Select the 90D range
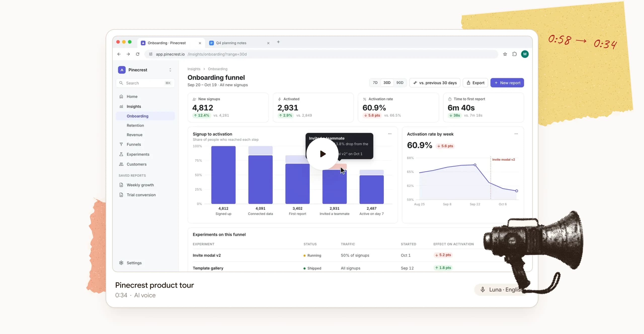644x334 pixels. pyautogui.click(x=400, y=83)
